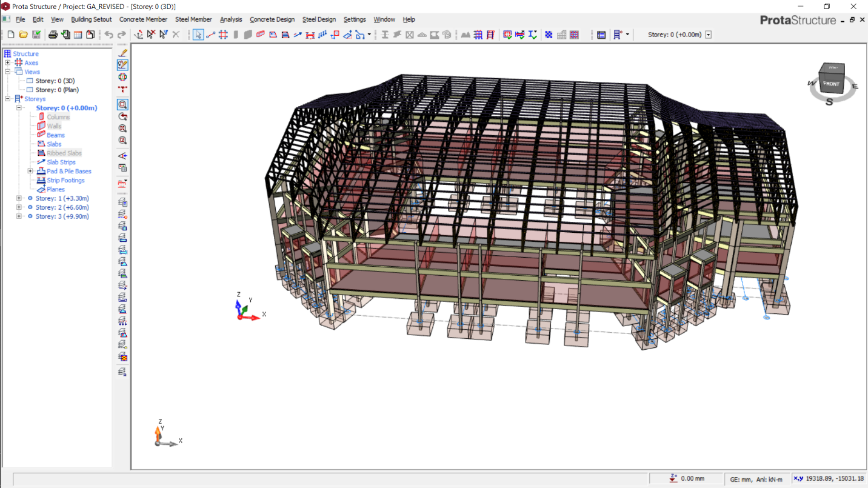Expand Storey: 3 (+9.90m) node

[19, 216]
